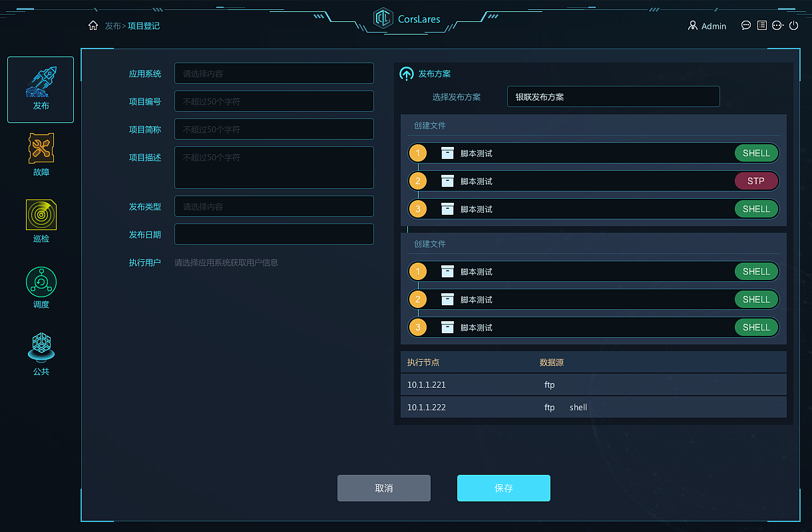Open the 应用系统 dropdown
Image resolution: width=812 pixels, height=532 pixels.
click(x=274, y=73)
